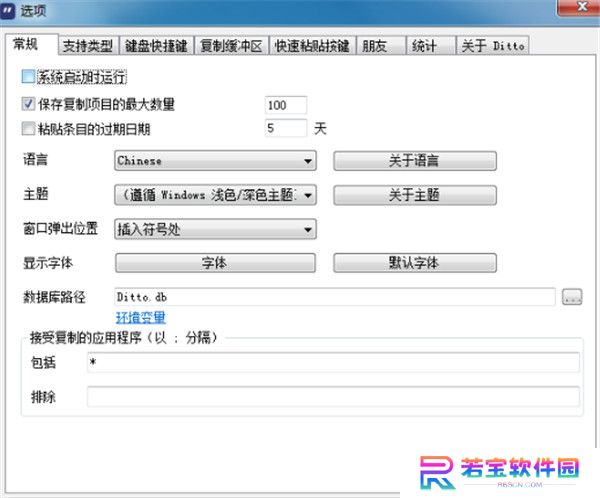Viewport: 600px width, 498px height.
Task: Focus the max copies field showing 100
Action: coord(285,105)
